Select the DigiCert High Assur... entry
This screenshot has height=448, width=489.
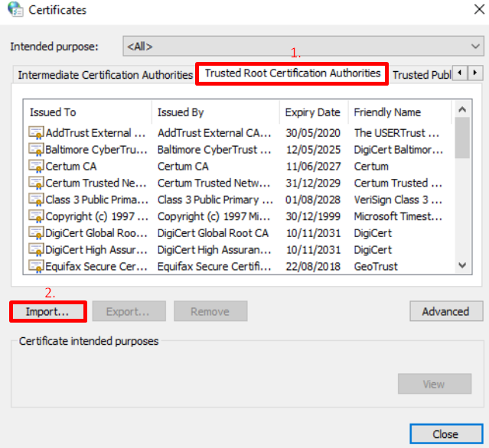pos(96,250)
